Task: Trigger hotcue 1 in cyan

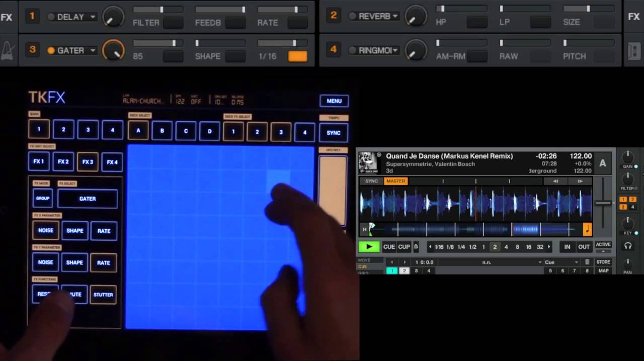Action: coord(392,270)
